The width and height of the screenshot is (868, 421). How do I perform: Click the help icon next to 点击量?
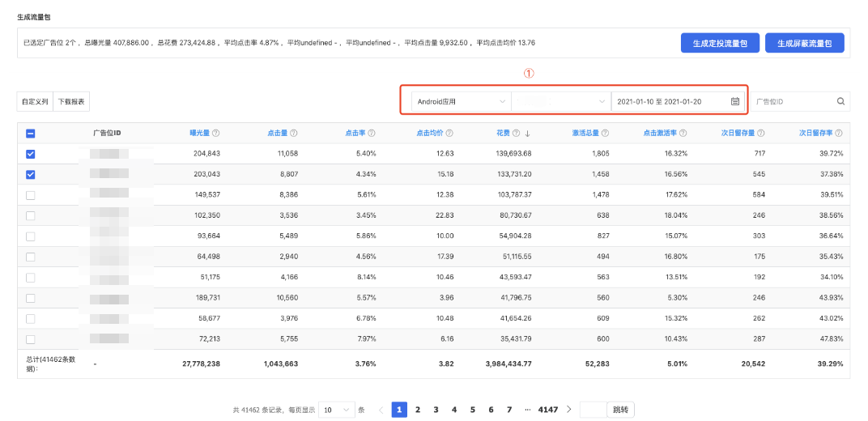tap(294, 134)
